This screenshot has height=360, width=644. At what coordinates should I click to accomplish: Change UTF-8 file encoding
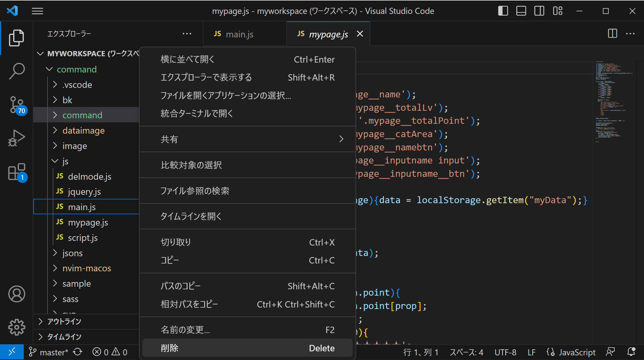505,352
